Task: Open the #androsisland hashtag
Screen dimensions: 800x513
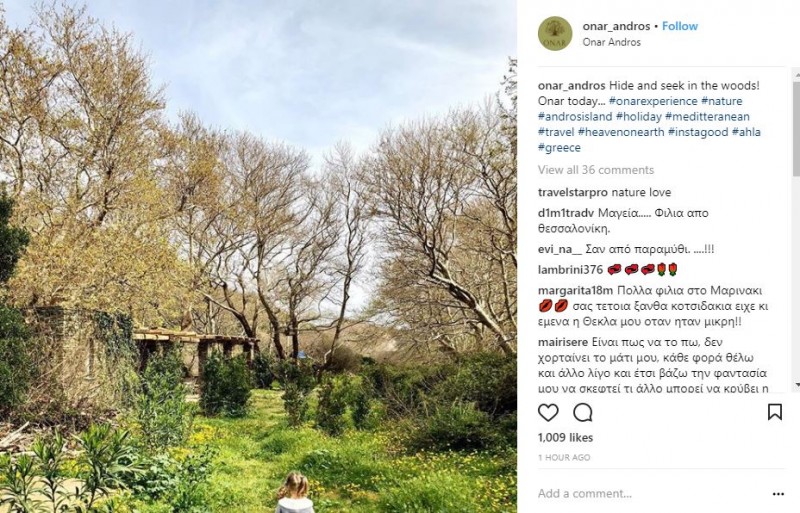Action: click(575, 116)
